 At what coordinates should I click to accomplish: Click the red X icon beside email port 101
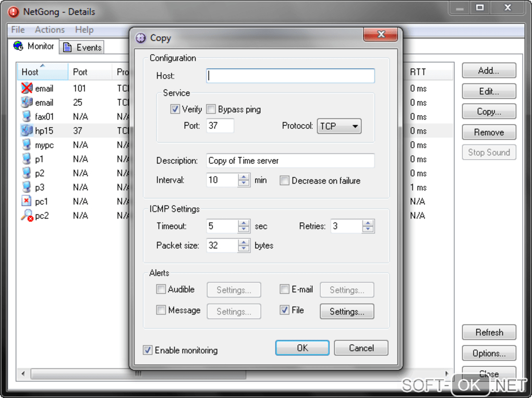click(x=27, y=88)
